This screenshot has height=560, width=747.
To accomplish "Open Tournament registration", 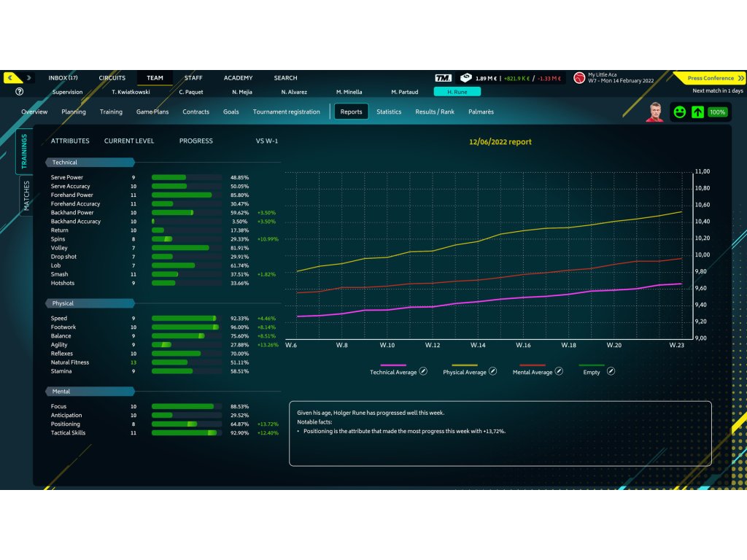I will [x=286, y=112].
